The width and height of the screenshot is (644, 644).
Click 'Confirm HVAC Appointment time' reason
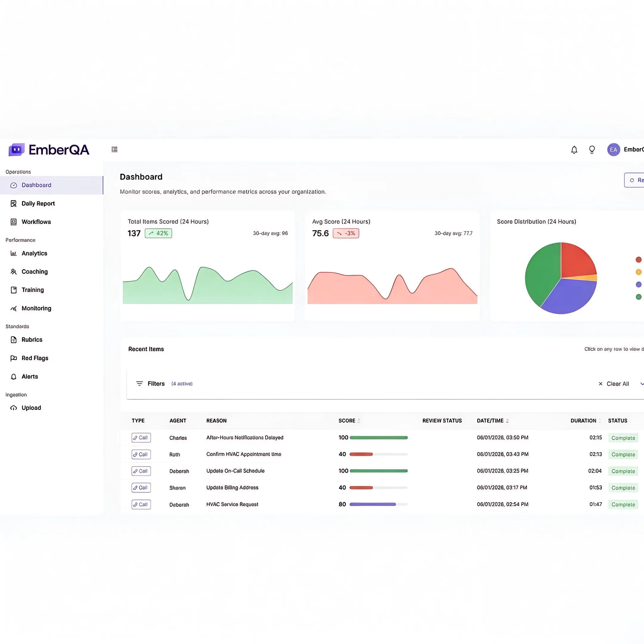244,454
